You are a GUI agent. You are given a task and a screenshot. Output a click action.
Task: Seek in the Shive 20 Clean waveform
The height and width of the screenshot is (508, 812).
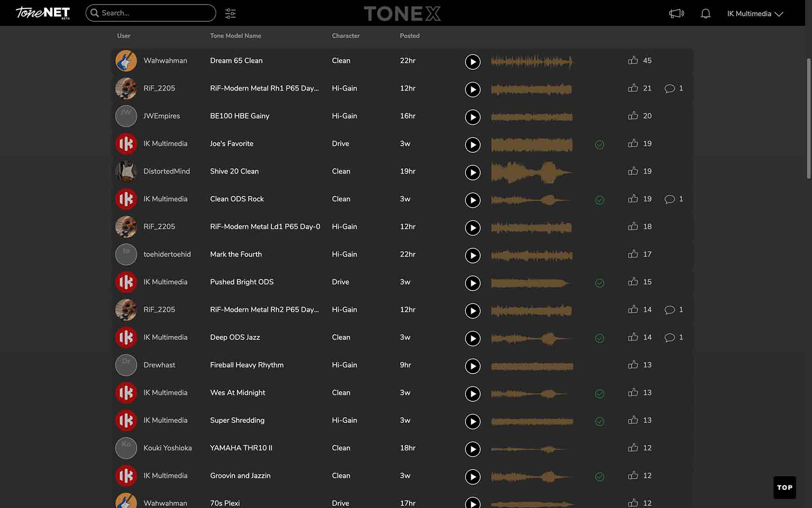tap(532, 172)
